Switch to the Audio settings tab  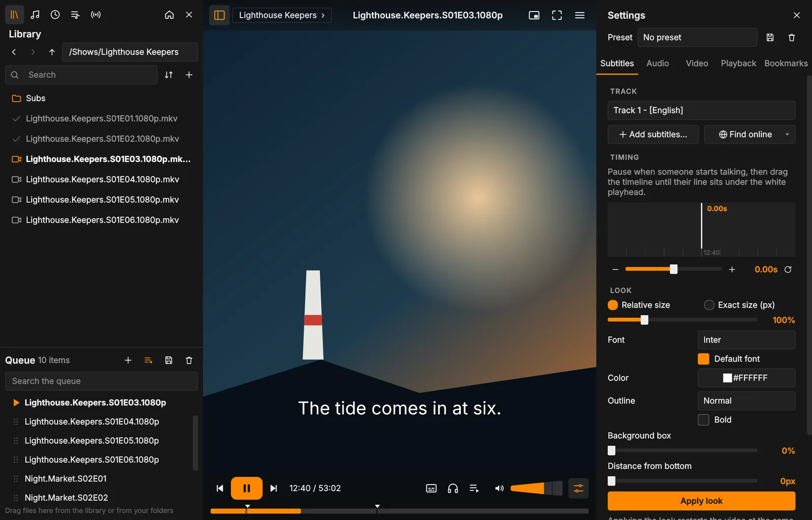click(x=658, y=63)
